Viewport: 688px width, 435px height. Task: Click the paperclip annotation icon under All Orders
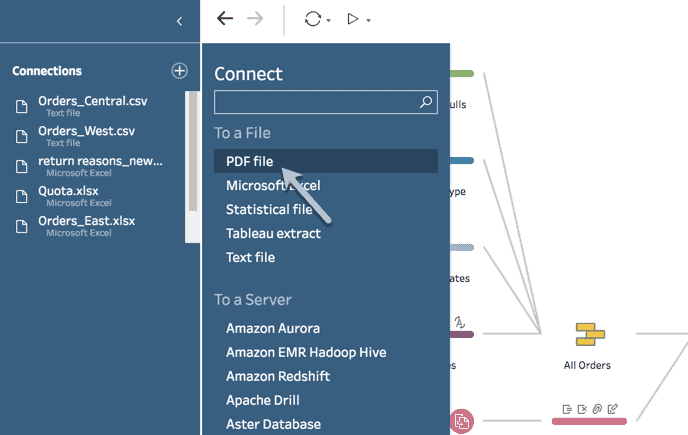pos(597,409)
